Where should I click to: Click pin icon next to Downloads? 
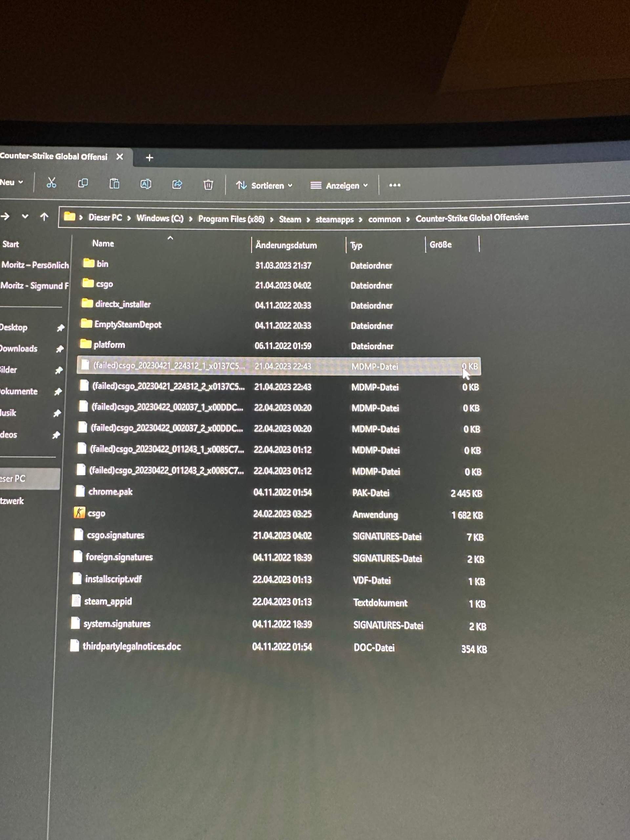coord(60,349)
